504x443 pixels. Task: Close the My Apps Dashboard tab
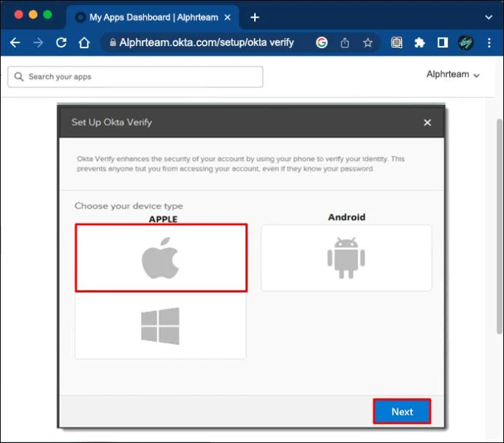[228, 18]
